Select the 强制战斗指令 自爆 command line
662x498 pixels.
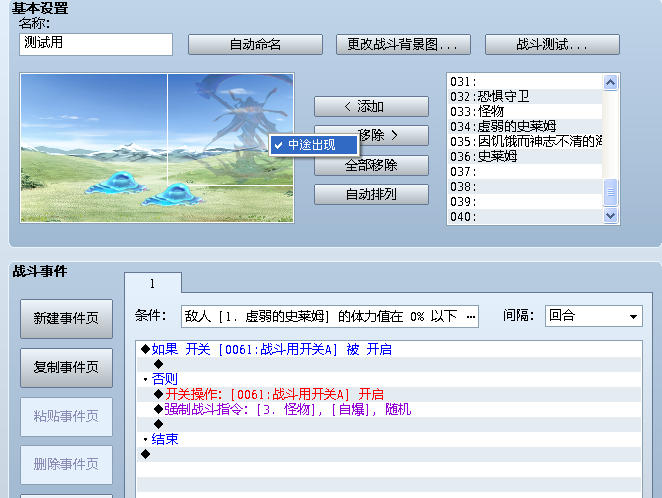pyautogui.click(x=388, y=409)
